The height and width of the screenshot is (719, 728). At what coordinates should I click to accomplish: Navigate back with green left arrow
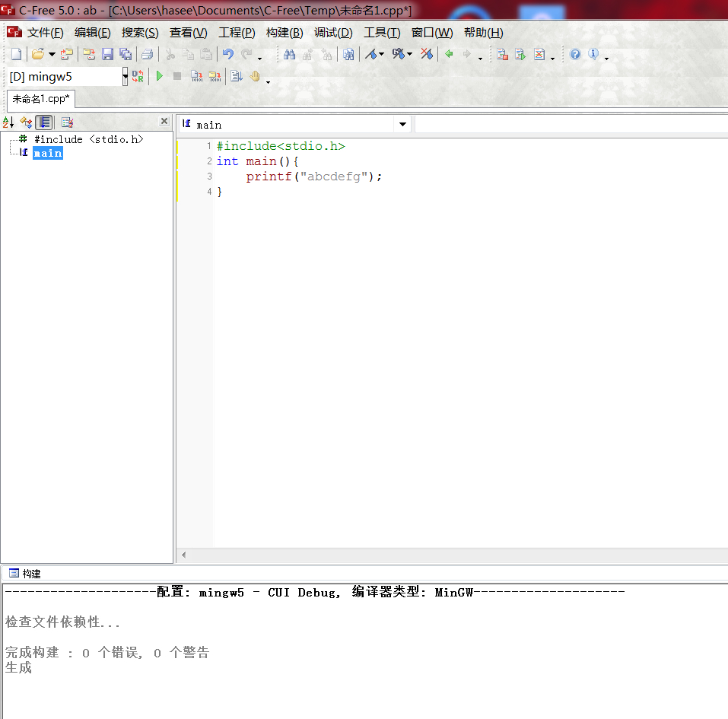point(449,54)
